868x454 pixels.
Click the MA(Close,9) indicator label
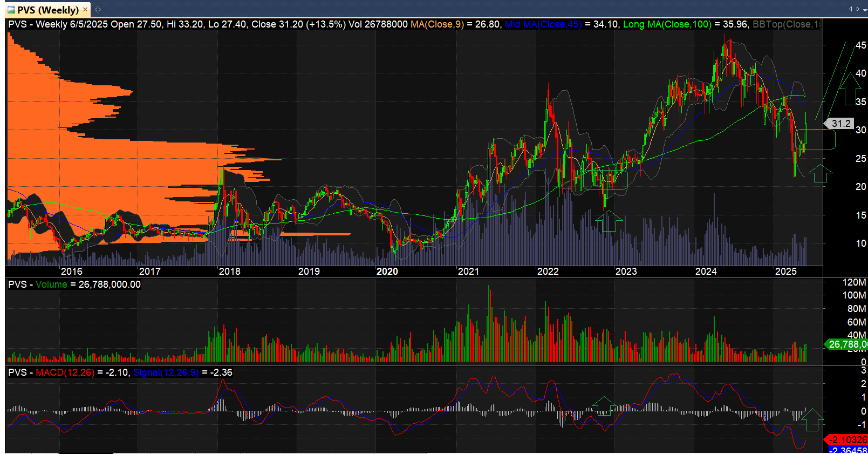[x=437, y=24]
